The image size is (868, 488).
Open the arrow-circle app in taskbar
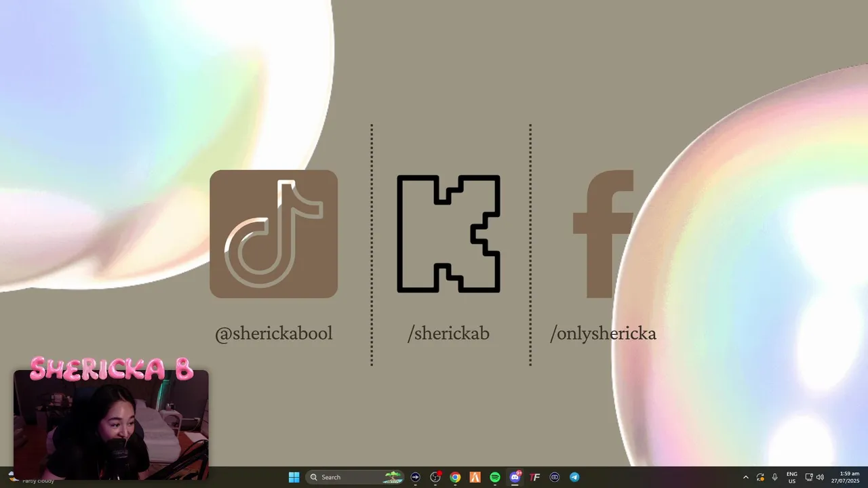coord(416,477)
